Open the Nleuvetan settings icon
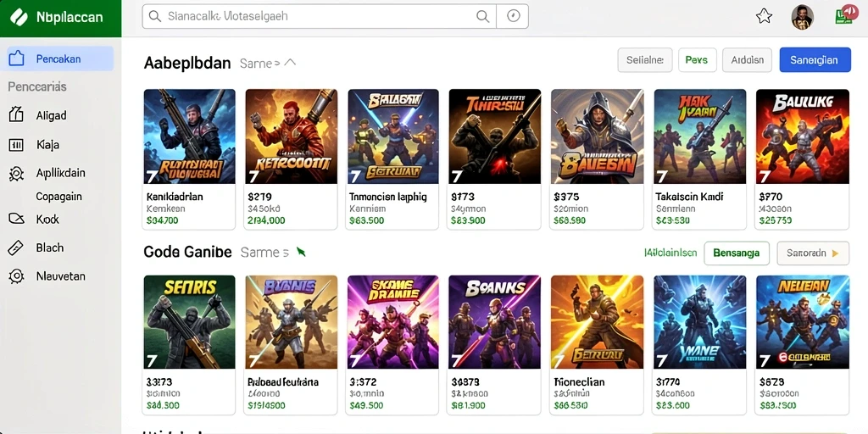The height and width of the screenshot is (434, 868). (x=17, y=276)
